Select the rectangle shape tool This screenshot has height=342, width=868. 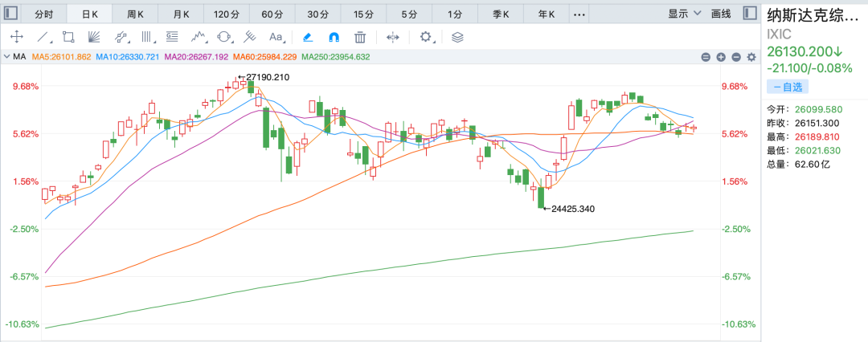[68, 38]
